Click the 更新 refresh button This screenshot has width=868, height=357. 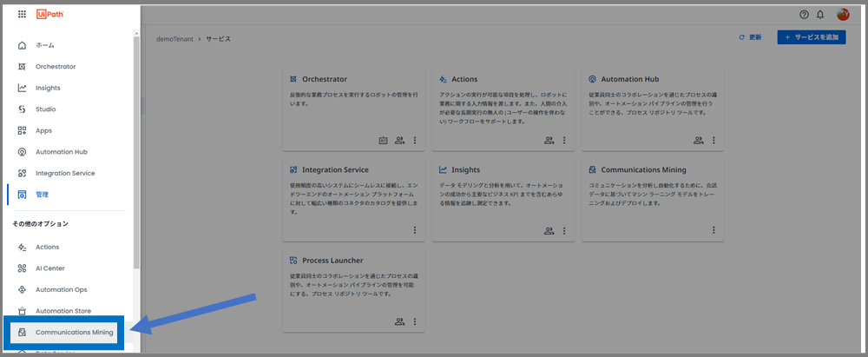[x=750, y=37]
